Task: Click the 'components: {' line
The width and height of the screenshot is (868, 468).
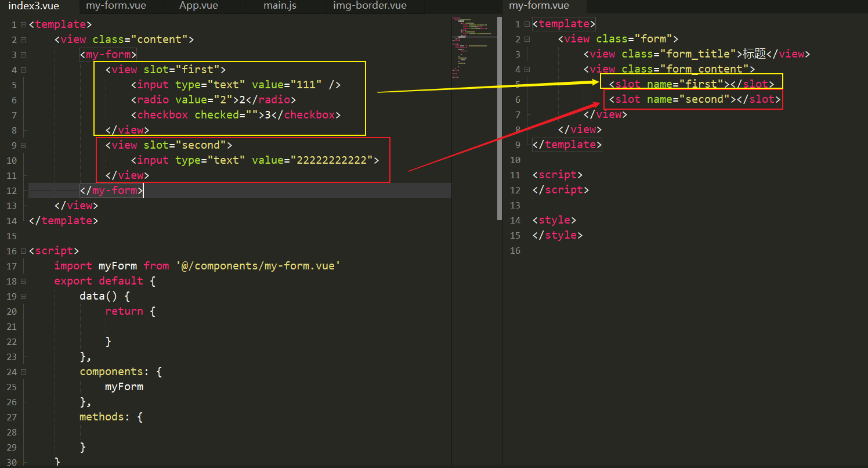Action: point(121,372)
